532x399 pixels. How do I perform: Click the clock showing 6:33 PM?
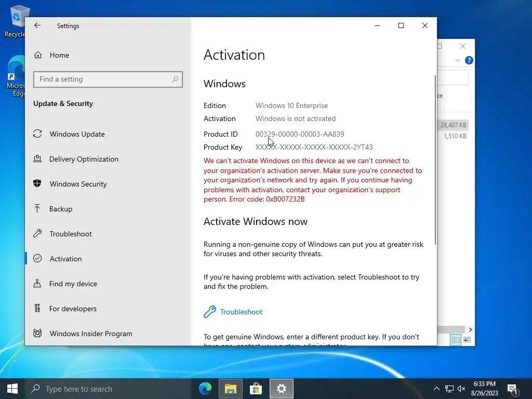point(484,383)
